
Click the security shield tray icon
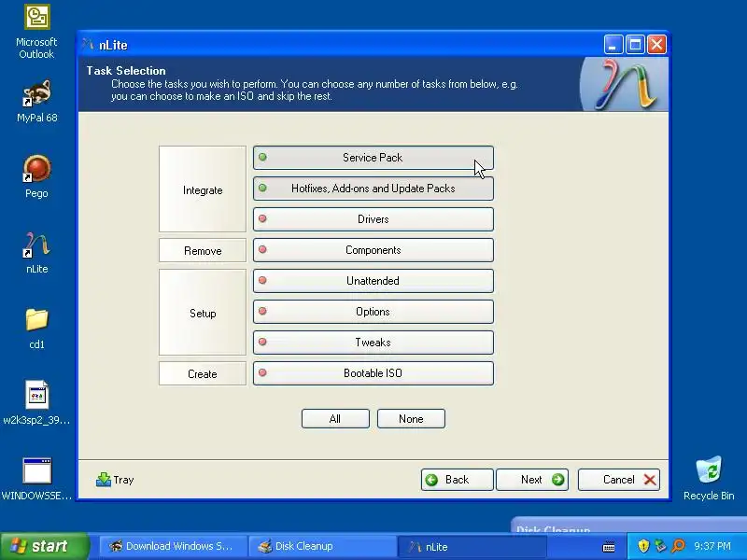coord(643,546)
